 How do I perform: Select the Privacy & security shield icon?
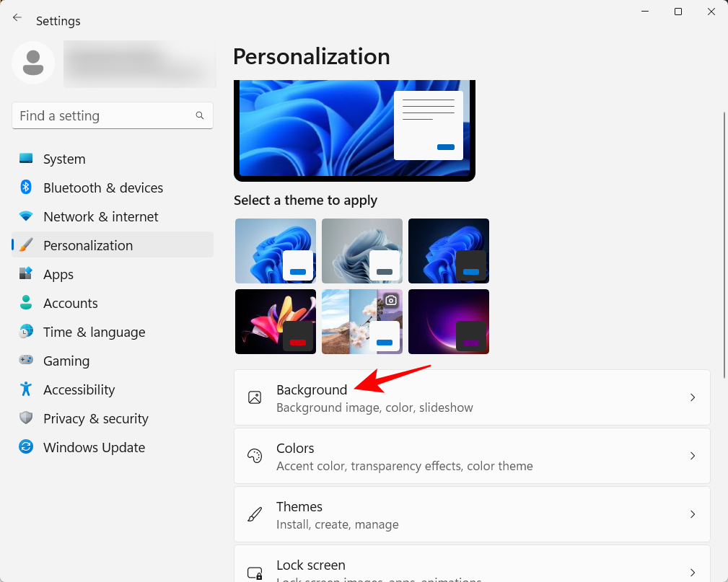(x=26, y=418)
